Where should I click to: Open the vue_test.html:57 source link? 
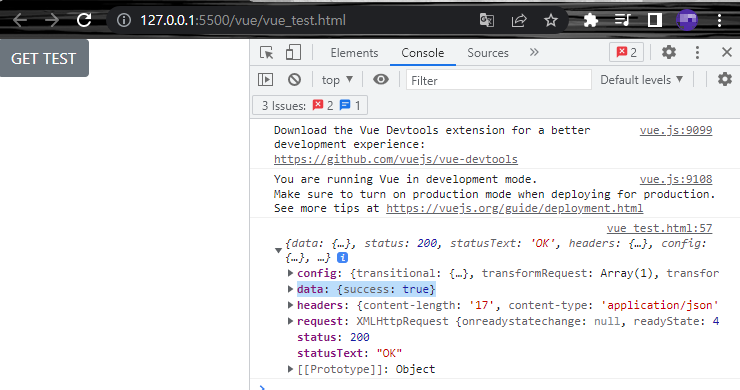659,229
